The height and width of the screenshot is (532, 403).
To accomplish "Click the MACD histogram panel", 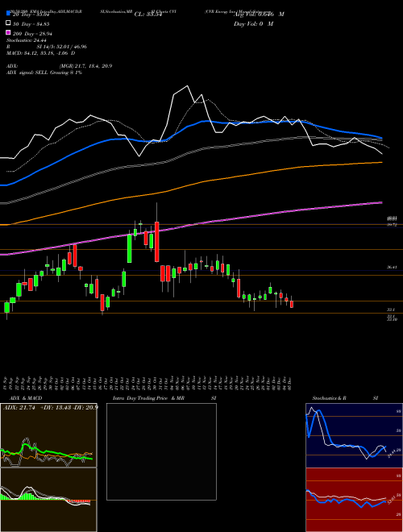I will (x=48, y=500).
